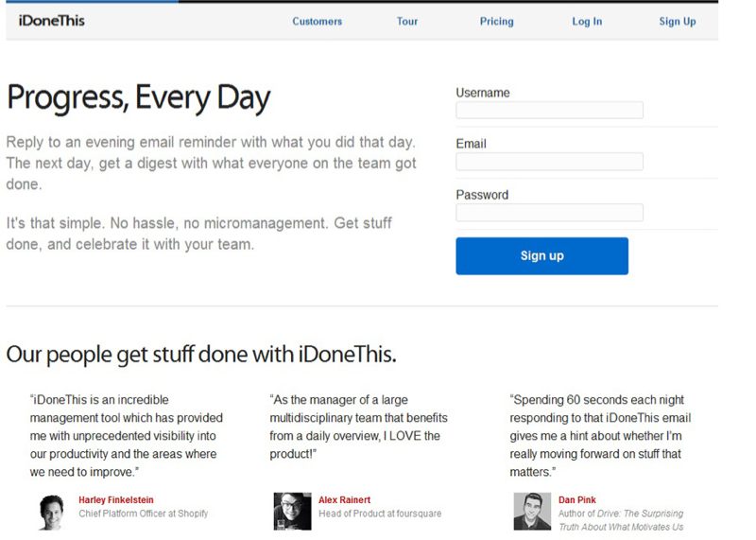756x540 pixels.
Task: Focus the Email input field
Action: pos(549,161)
